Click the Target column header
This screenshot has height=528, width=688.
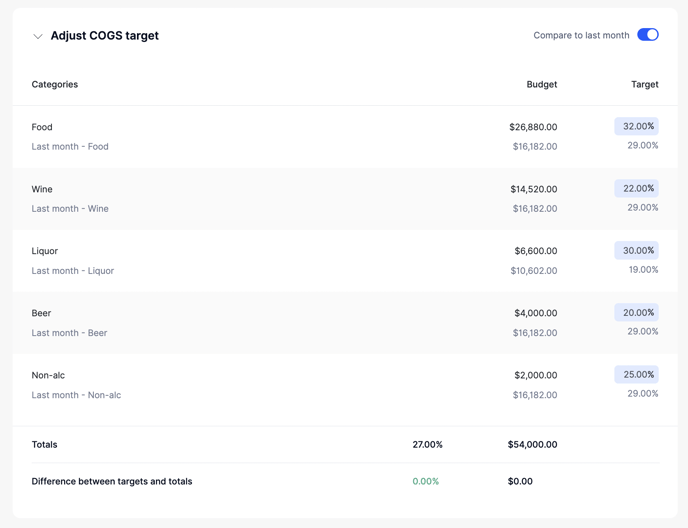644,85
